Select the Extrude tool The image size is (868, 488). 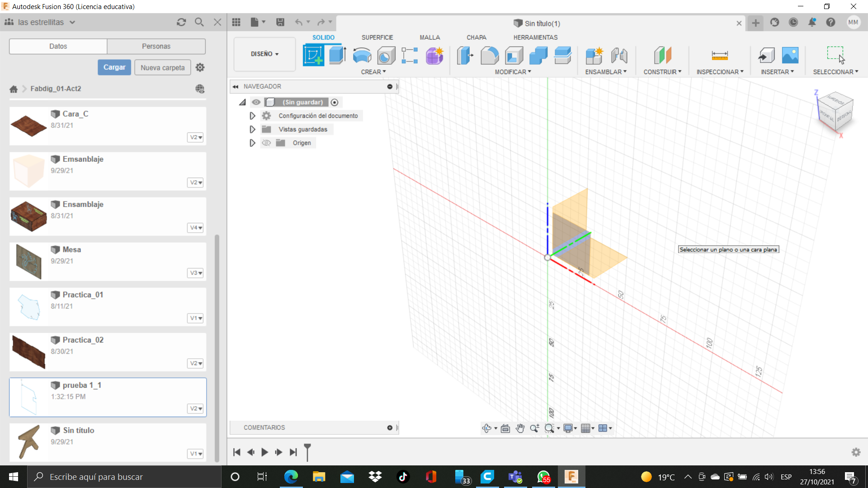[x=337, y=56]
